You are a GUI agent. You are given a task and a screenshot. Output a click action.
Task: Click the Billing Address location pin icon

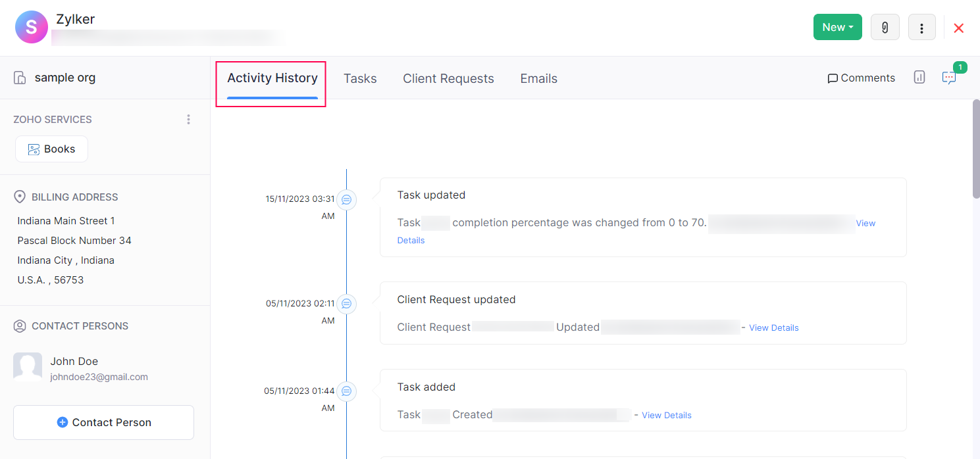[x=19, y=195]
